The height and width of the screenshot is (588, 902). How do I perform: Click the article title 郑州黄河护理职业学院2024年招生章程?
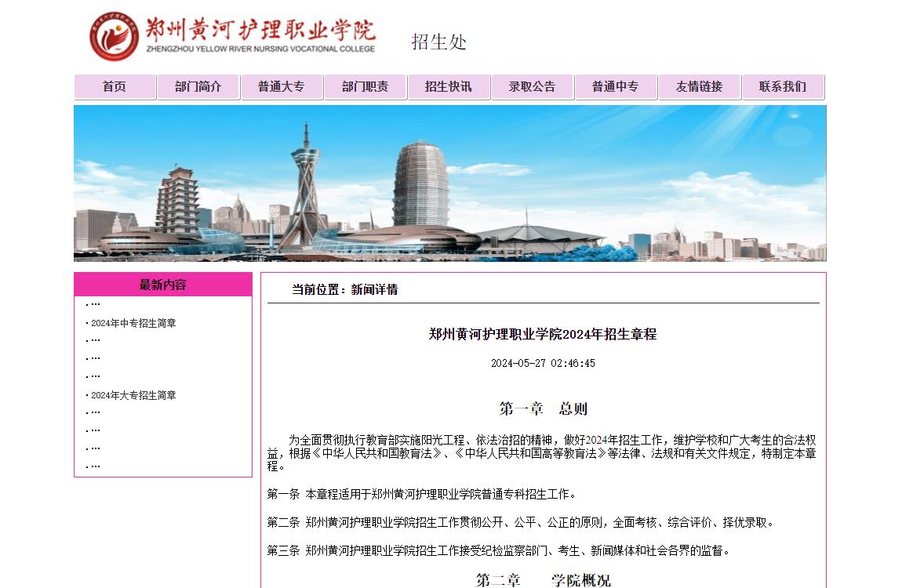pyautogui.click(x=543, y=334)
